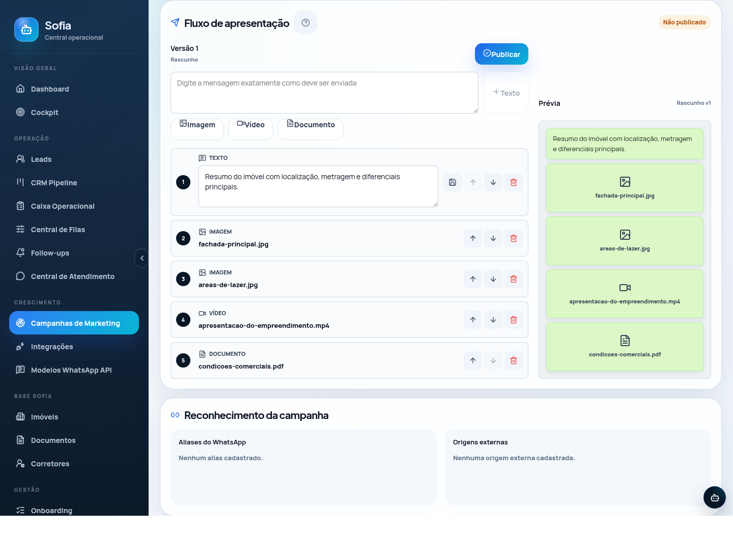Delete the fachada-principal.jpg step
This screenshot has height=560, width=733.
(x=514, y=238)
